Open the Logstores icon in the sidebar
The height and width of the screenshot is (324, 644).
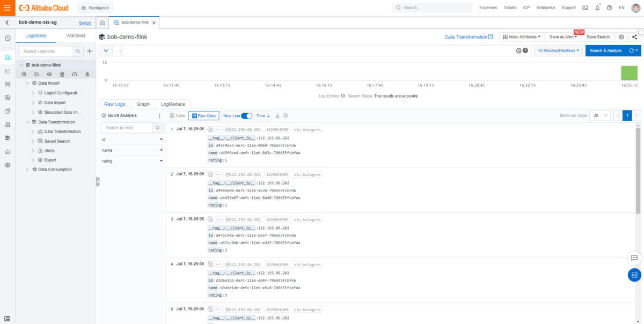point(8,57)
